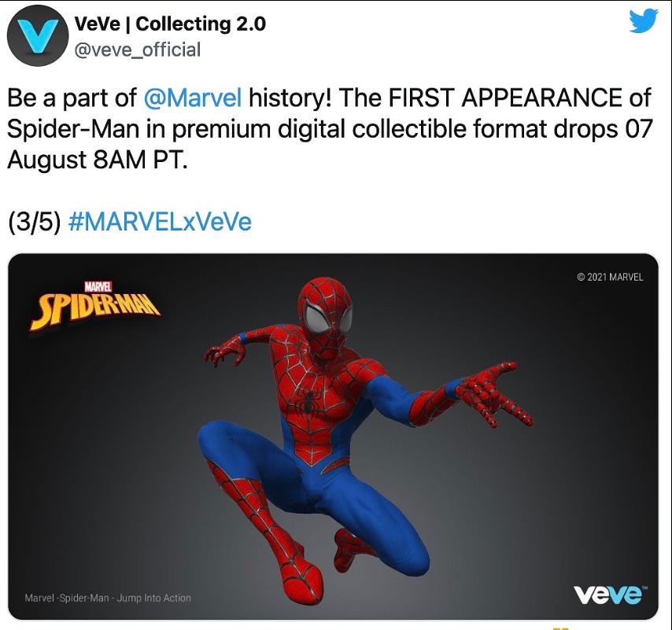This screenshot has height=630, width=672.
Task: Open the @Marvel mention link
Action: [x=193, y=98]
